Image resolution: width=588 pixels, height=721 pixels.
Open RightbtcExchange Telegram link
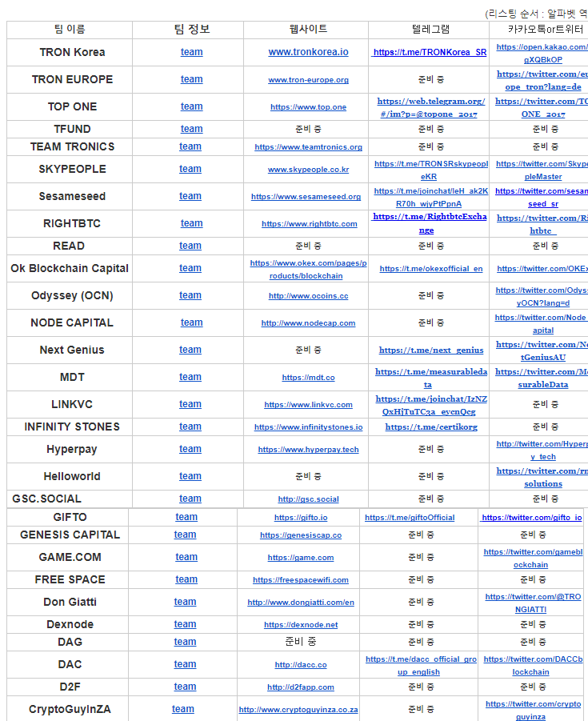click(430, 223)
